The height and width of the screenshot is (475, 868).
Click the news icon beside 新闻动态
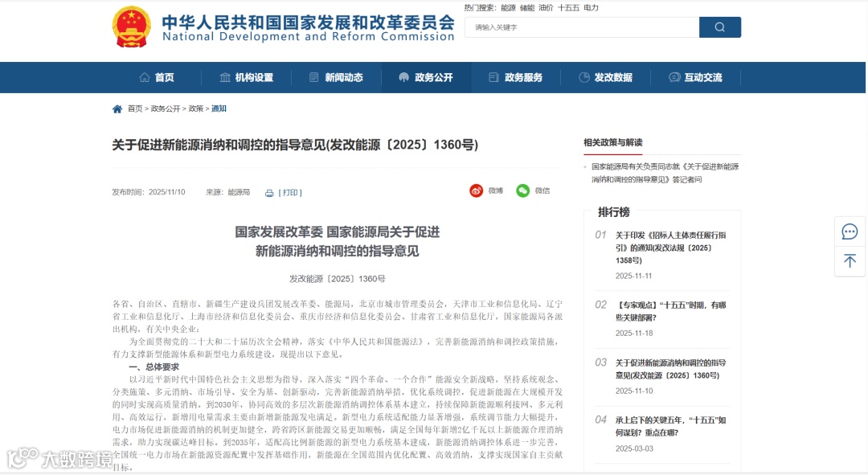click(314, 77)
